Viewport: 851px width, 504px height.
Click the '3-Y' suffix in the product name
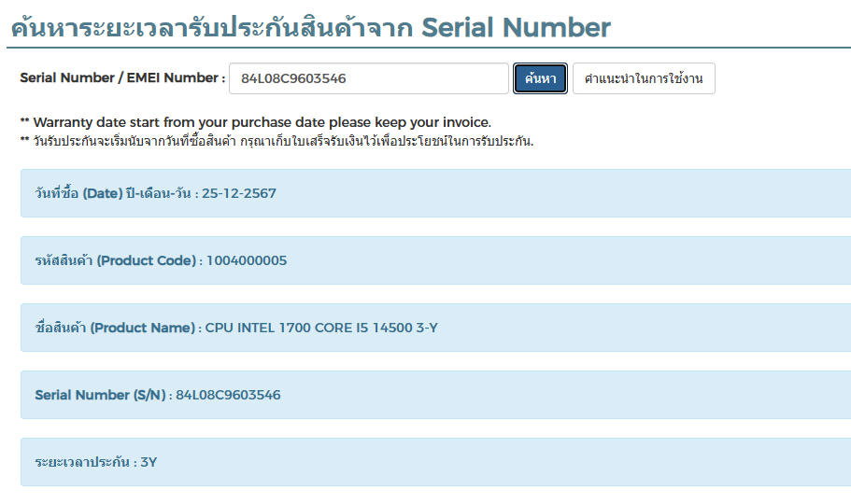pos(427,328)
